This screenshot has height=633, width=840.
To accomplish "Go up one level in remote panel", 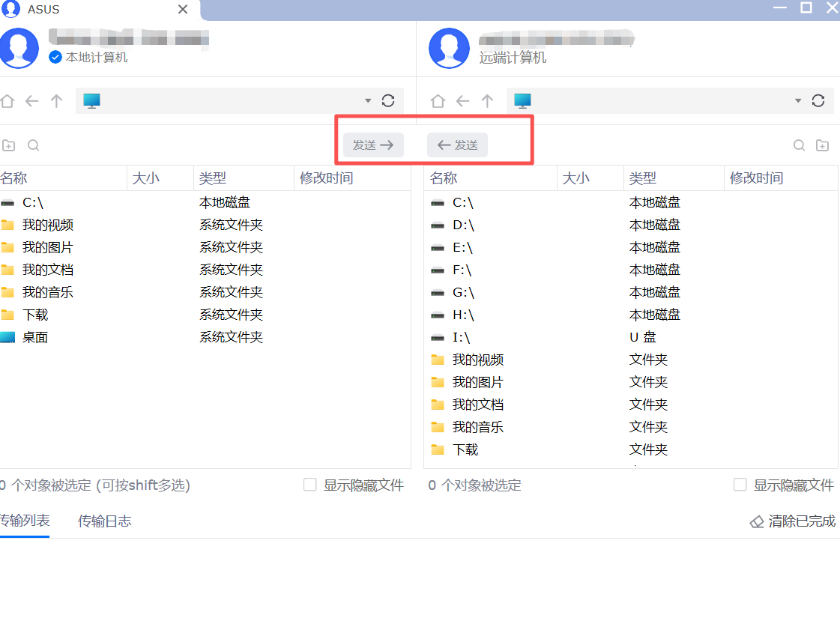I will (x=487, y=100).
